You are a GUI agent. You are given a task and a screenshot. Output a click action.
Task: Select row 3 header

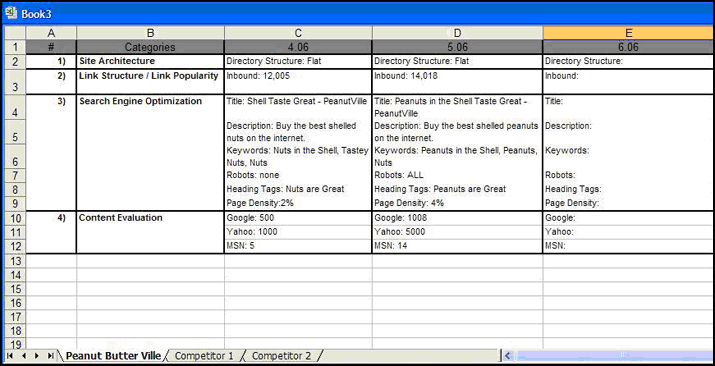(x=15, y=82)
